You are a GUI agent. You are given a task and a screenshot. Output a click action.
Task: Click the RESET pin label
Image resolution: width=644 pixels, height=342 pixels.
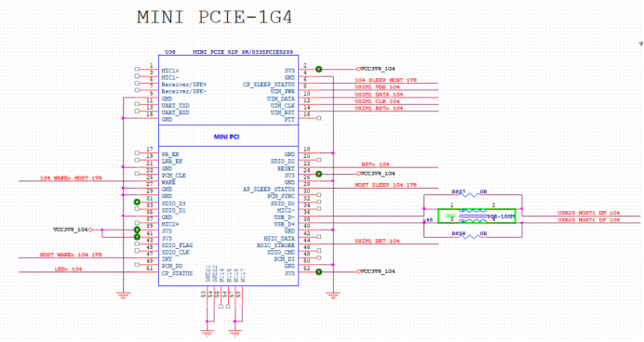click(x=286, y=168)
